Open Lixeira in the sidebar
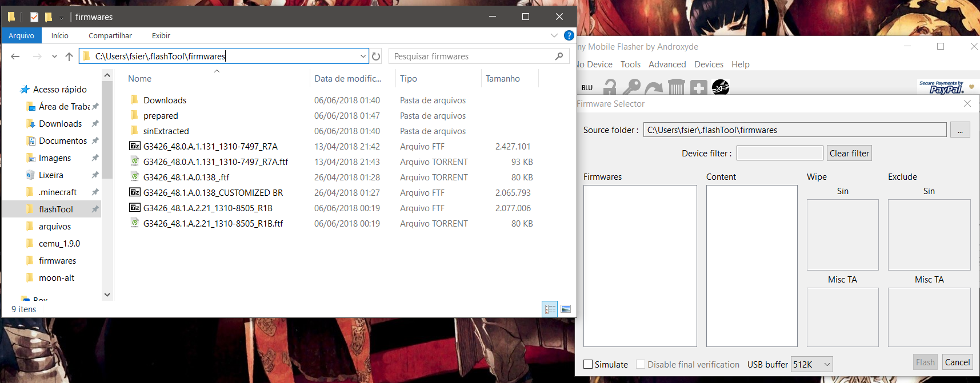The width and height of the screenshot is (980, 383). tap(51, 175)
